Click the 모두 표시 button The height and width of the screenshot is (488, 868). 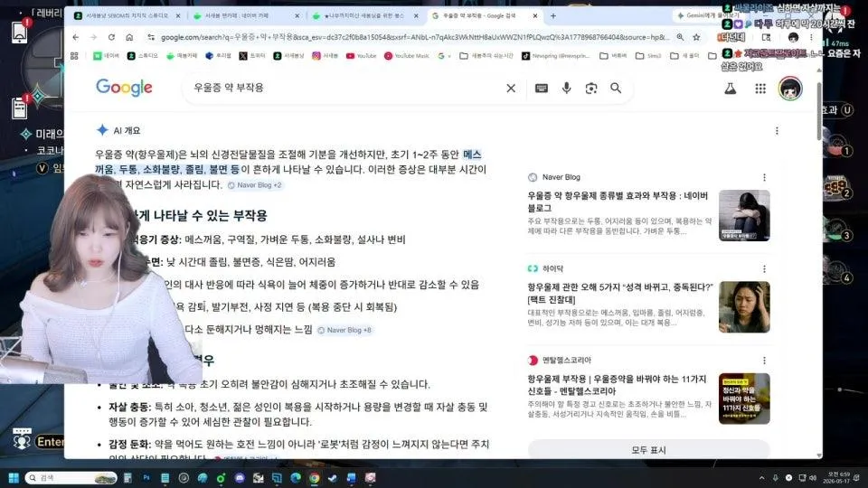[648, 449]
